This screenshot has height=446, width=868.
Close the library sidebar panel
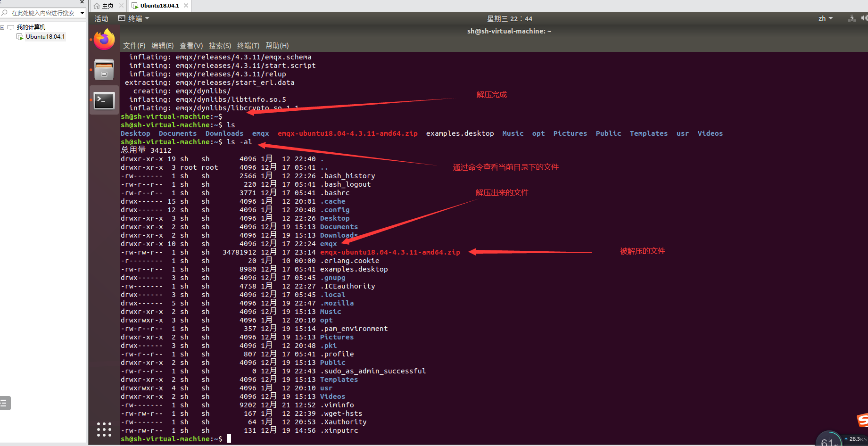tap(82, 2)
